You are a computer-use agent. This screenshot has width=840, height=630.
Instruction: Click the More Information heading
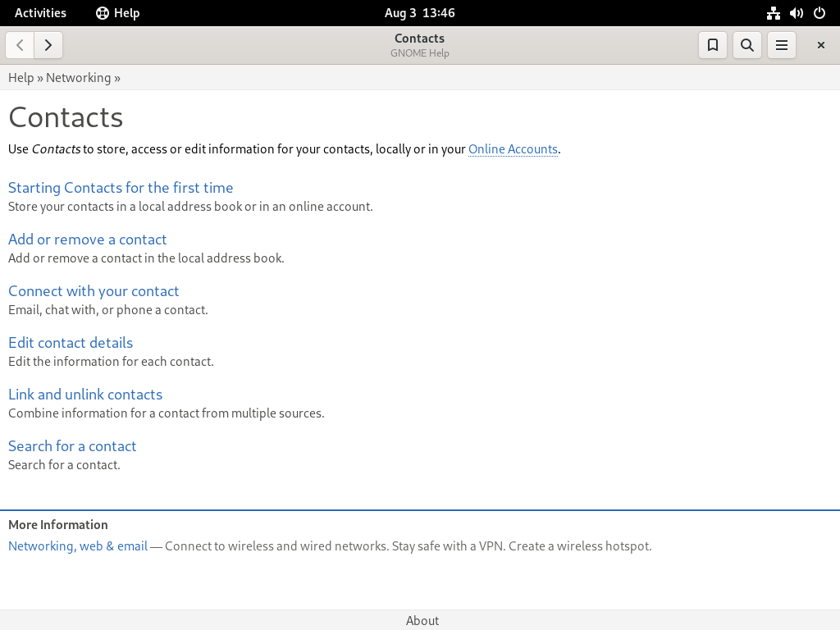pos(58,524)
